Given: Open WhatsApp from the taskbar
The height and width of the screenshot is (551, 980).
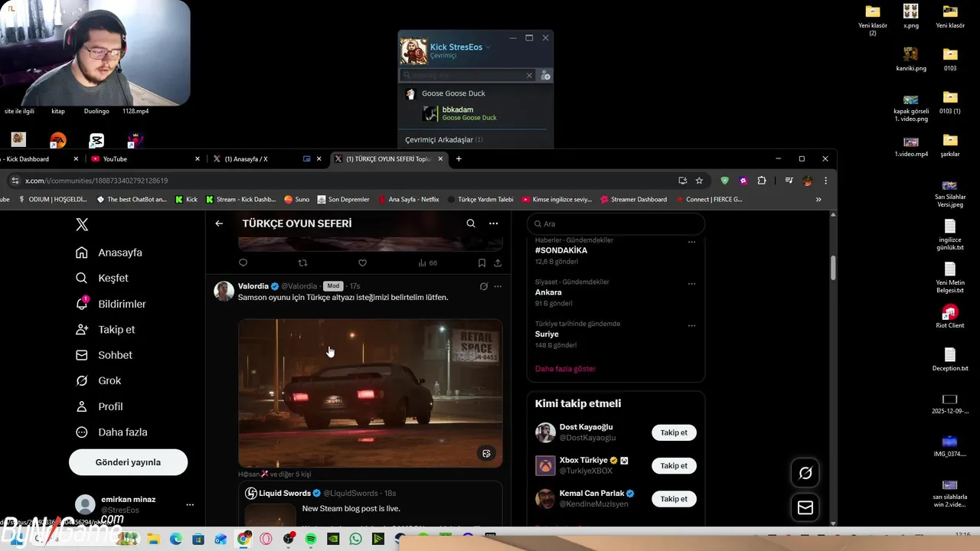Looking at the screenshot, I should point(355,539).
